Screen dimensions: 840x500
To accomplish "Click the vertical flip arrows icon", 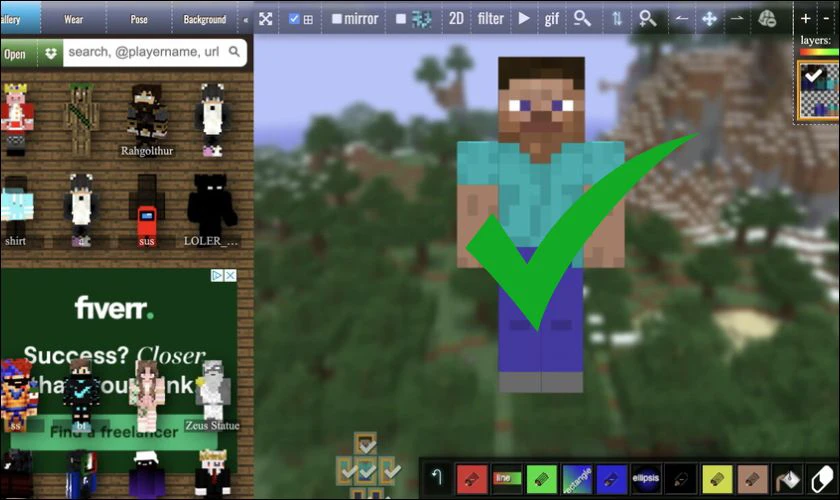I will pyautogui.click(x=617, y=19).
